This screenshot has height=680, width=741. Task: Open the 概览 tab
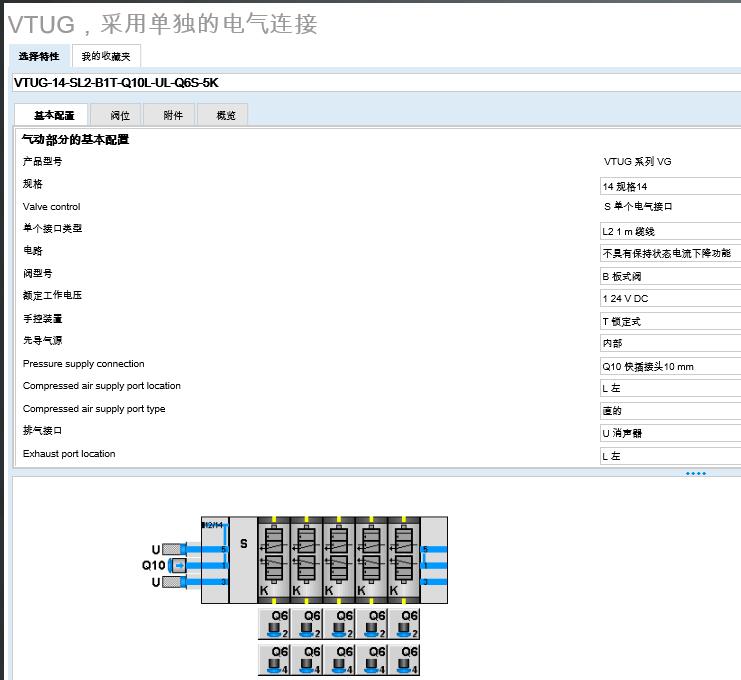[x=223, y=115]
